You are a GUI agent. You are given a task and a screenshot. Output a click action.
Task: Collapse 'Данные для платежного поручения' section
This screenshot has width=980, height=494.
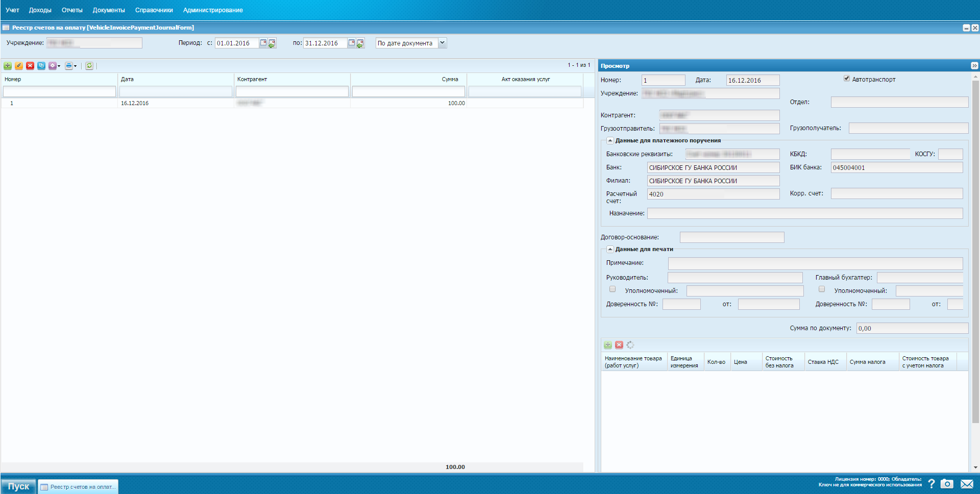point(610,140)
